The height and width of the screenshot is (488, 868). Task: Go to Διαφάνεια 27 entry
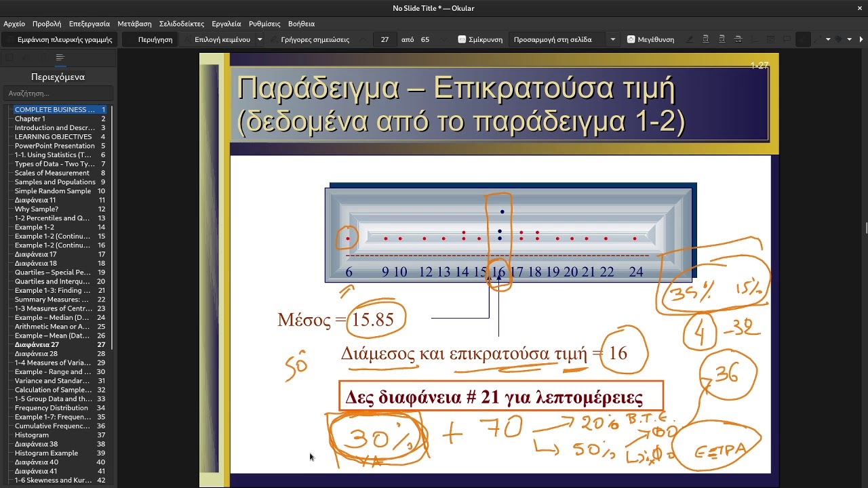(60, 344)
